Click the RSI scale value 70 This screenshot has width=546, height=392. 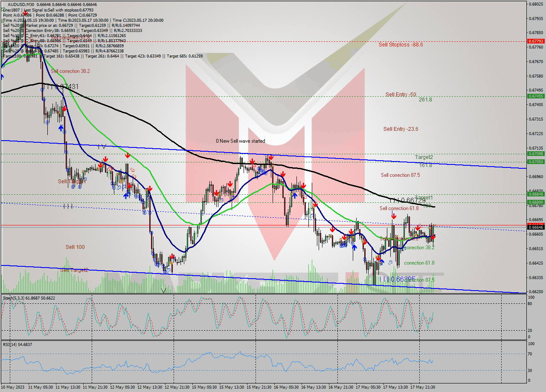[x=529, y=354]
